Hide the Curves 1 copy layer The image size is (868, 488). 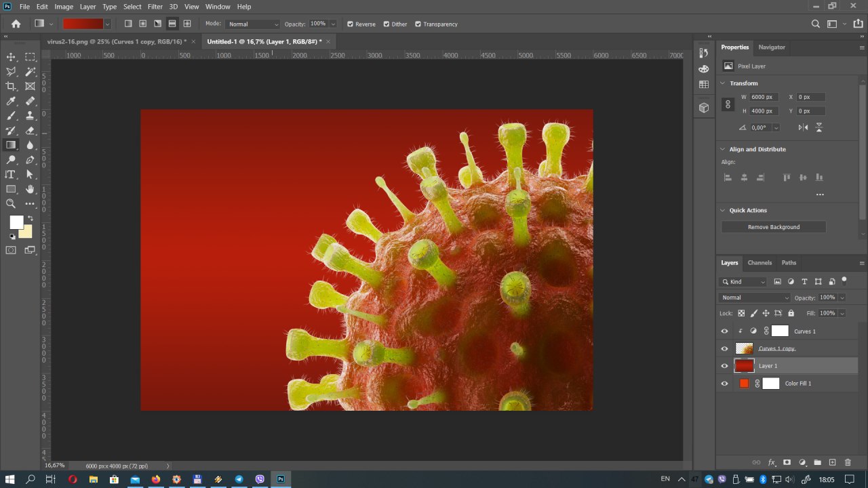pos(724,348)
